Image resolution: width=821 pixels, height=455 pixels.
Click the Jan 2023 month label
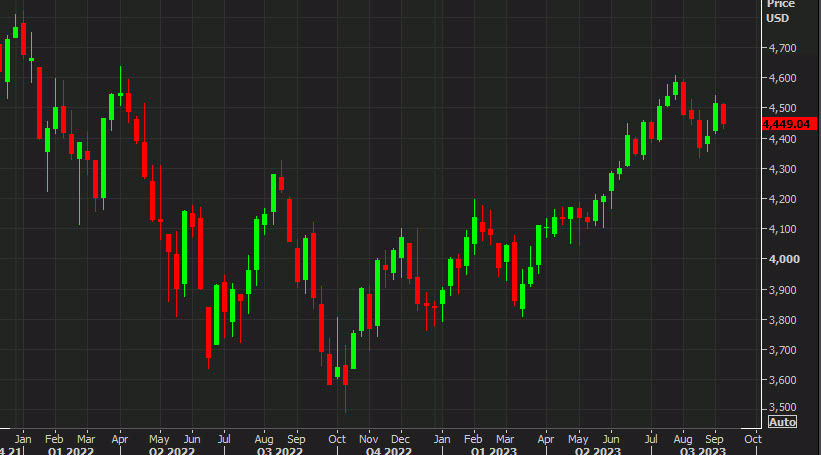(x=442, y=439)
